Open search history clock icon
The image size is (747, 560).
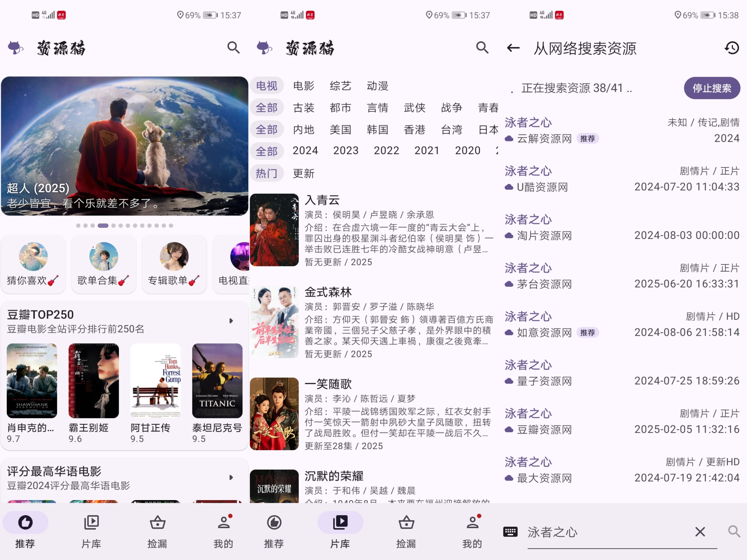731,48
